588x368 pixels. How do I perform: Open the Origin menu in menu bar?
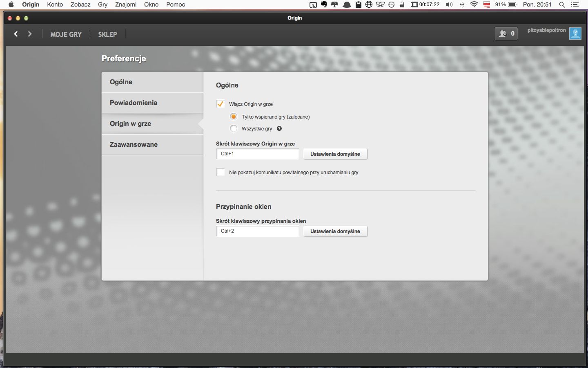pos(31,4)
